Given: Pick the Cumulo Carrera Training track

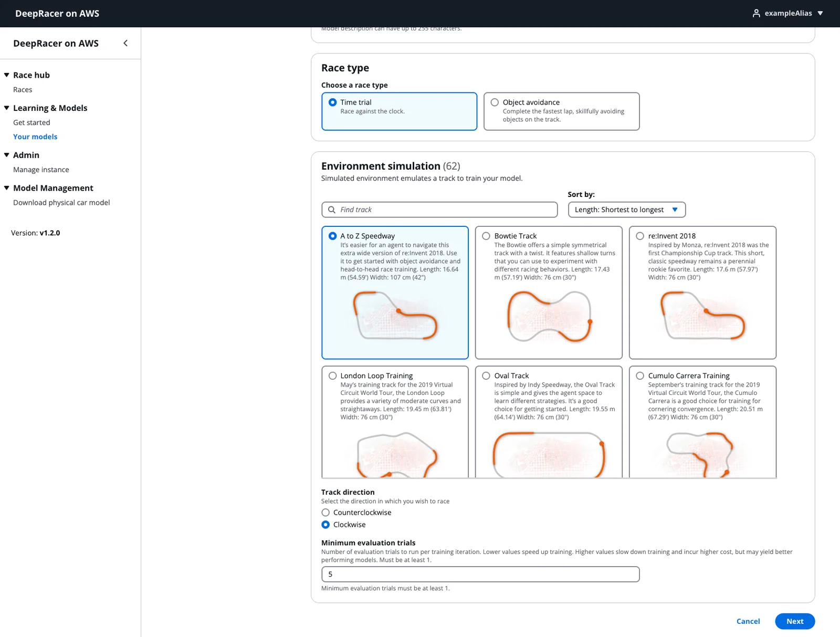Looking at the screenshot, I should [640, 376].
